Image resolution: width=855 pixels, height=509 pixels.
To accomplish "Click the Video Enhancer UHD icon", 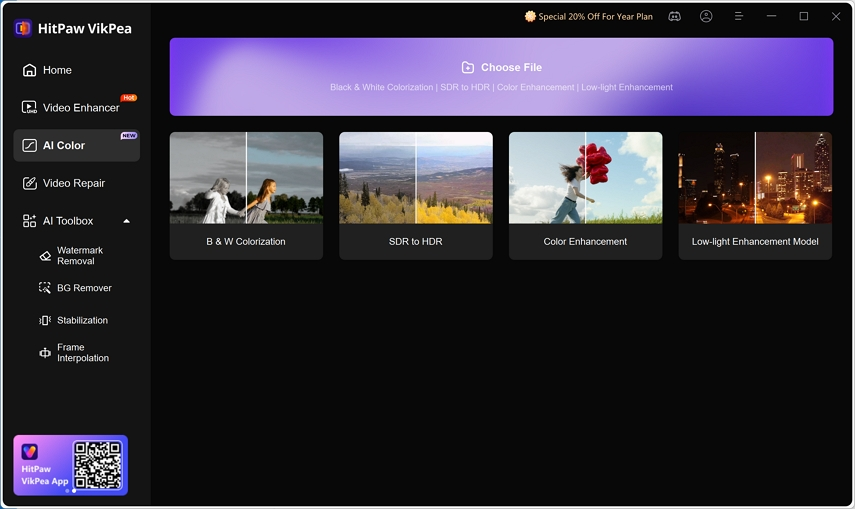I will [x=29, y=107].
